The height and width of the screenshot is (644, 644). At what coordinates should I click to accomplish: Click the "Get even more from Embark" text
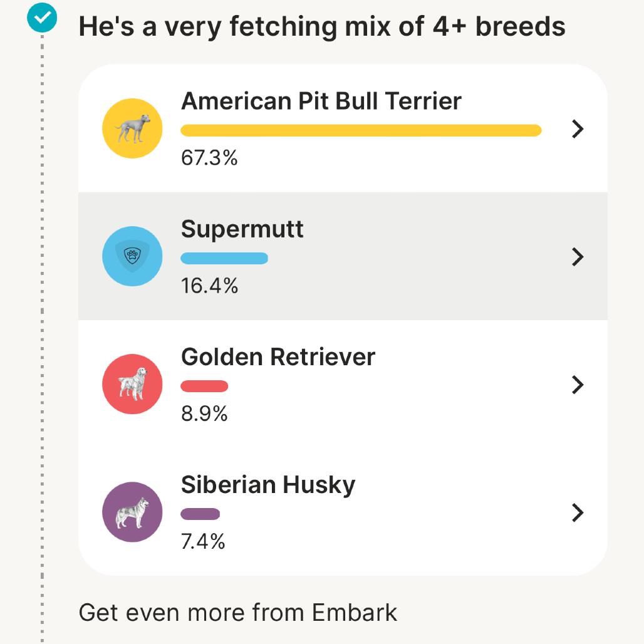(x=238, y=612)
